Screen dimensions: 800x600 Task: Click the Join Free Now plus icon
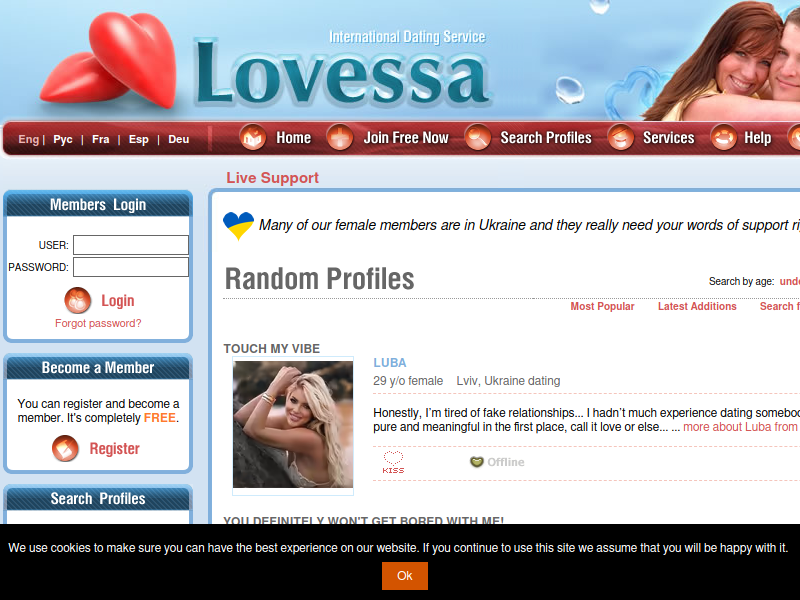point(340,137)
